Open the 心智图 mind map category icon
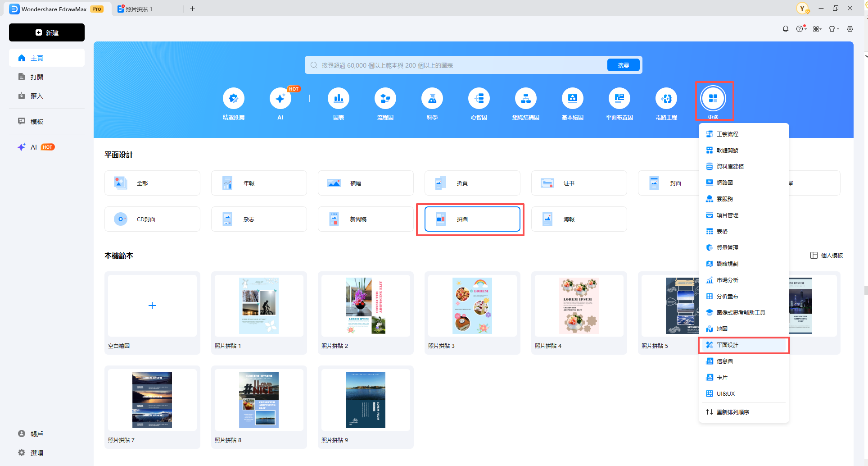The image size is (868, 466). 479,99
